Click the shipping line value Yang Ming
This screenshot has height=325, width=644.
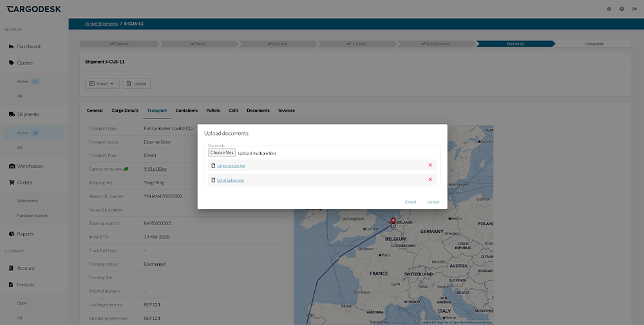click(x=154, y=183)
